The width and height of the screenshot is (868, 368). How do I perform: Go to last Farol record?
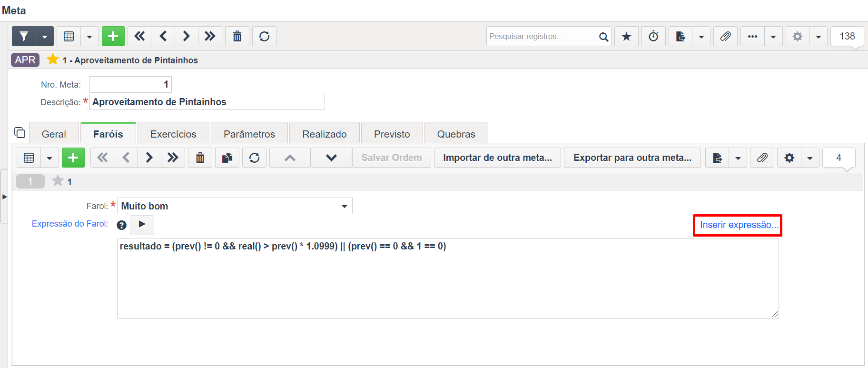pyautogui.click(x=173, y=158)
